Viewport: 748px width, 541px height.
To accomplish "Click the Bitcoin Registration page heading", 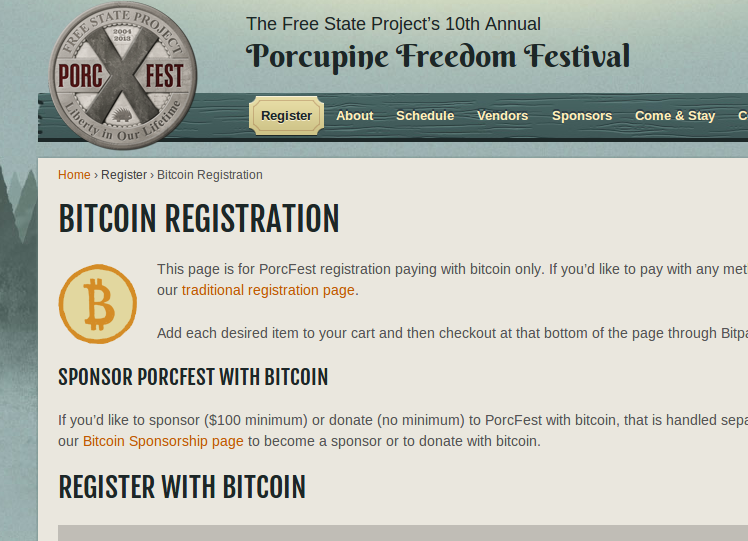I will (x=198, y=218).
